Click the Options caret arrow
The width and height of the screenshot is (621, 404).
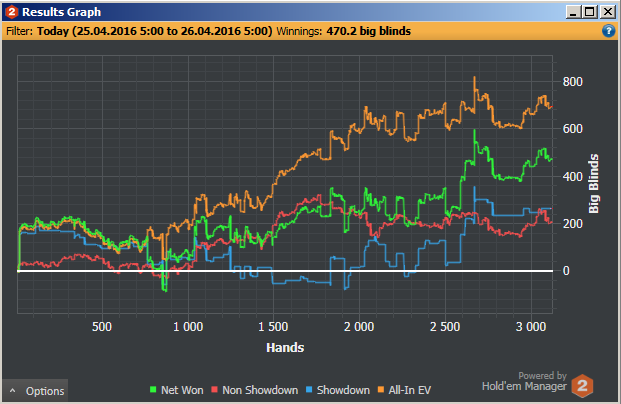tap(13, 391)
